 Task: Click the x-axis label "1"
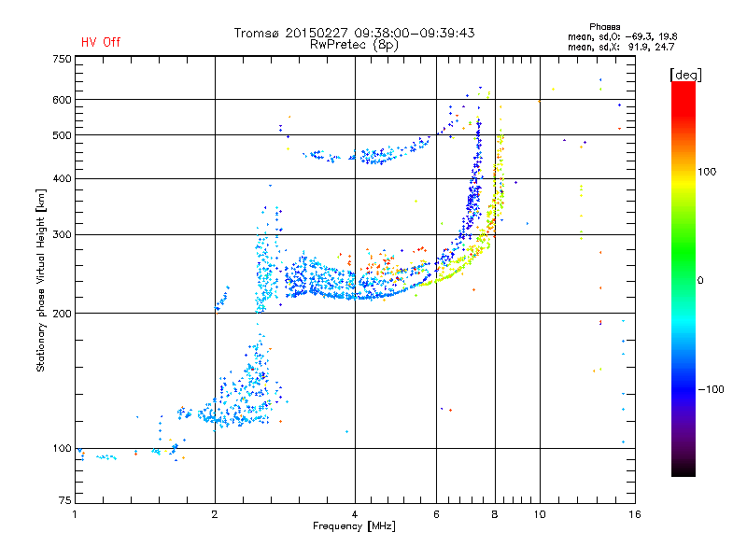click(x=75, y=514)
